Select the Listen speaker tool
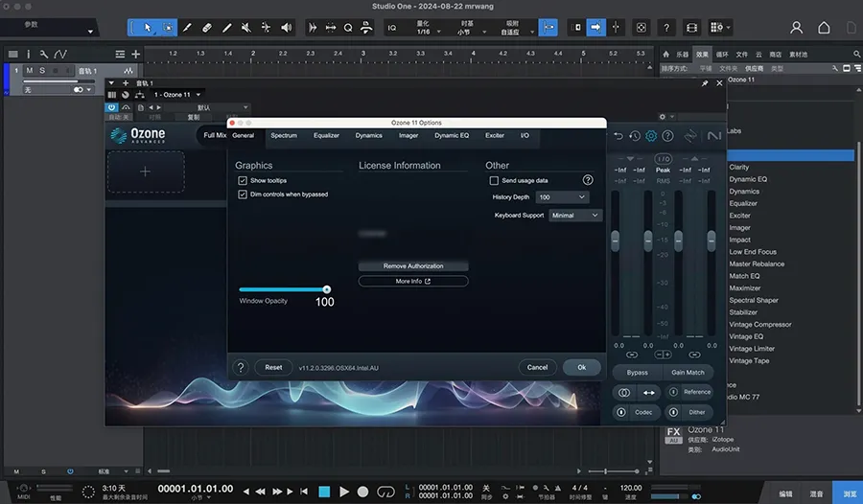The height and width of the screenshot is (504, 863). click(286, 28)
